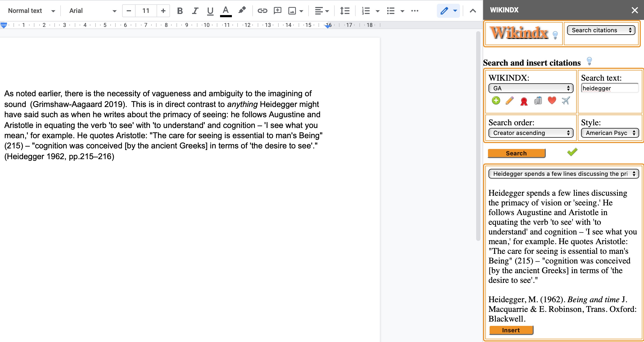Toggle underline formatting
The width and height of the screenshot is (644, 342).
click(210, 11)
